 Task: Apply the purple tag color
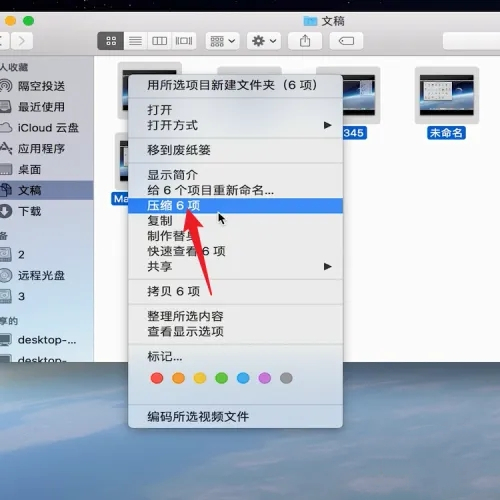click(265, 378)
